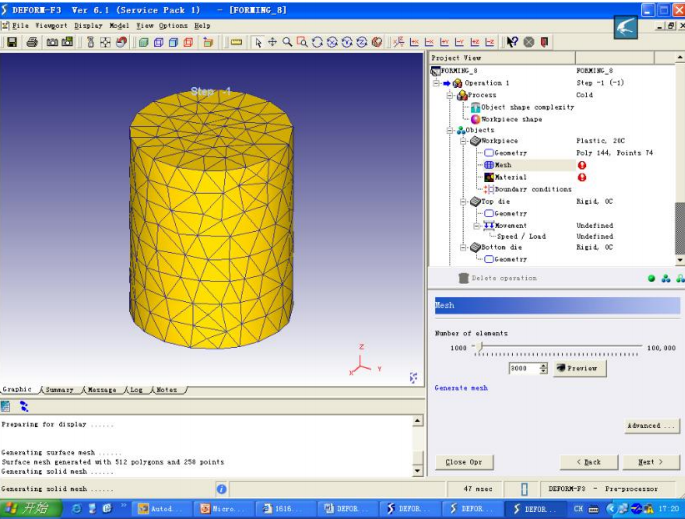This screenshot has height=519, width=685.
Task: Select the pan move tool
Action: pyautogui.click(x=272, y=42)
